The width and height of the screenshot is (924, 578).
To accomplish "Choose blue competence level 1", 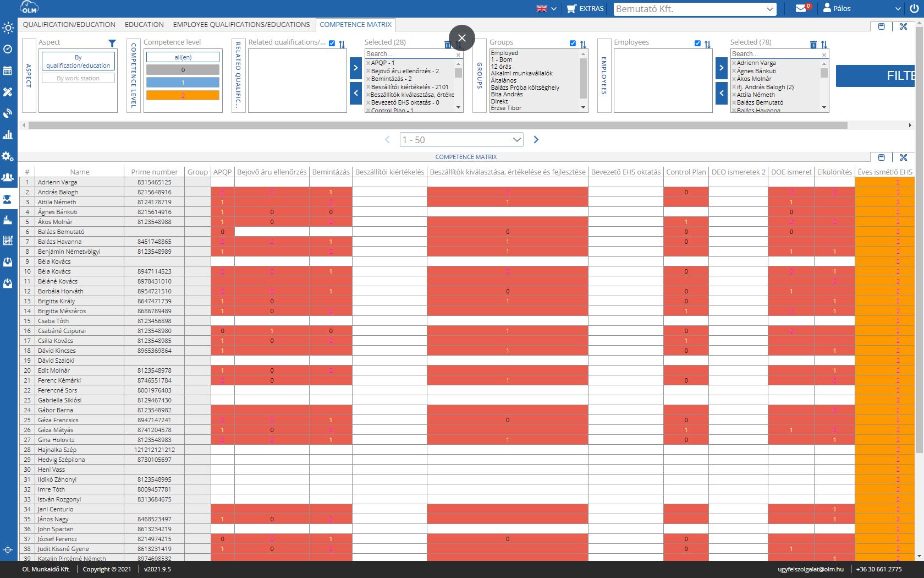I will [x=183, y=83].
